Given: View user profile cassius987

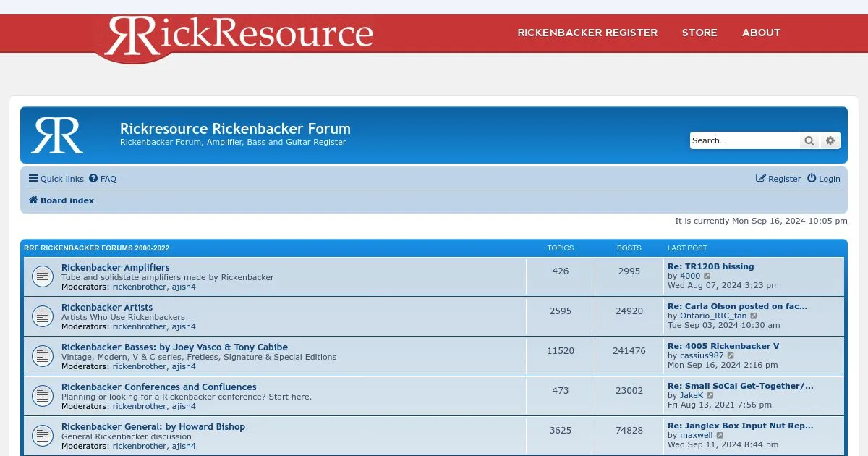Looking at the screenshot, I should [702, 355].
